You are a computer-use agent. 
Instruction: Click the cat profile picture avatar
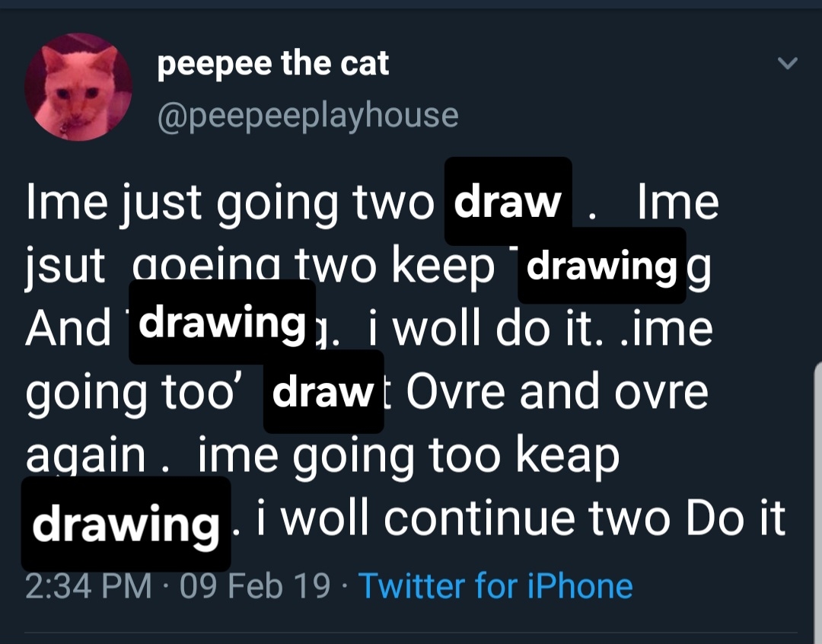78,87
